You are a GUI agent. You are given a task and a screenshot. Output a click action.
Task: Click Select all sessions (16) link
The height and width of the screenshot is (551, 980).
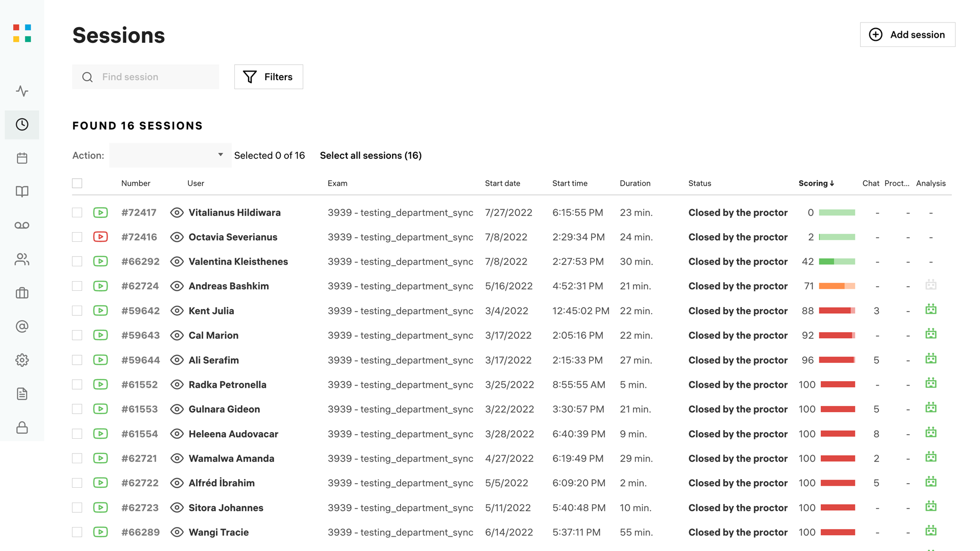click(371, 155)
